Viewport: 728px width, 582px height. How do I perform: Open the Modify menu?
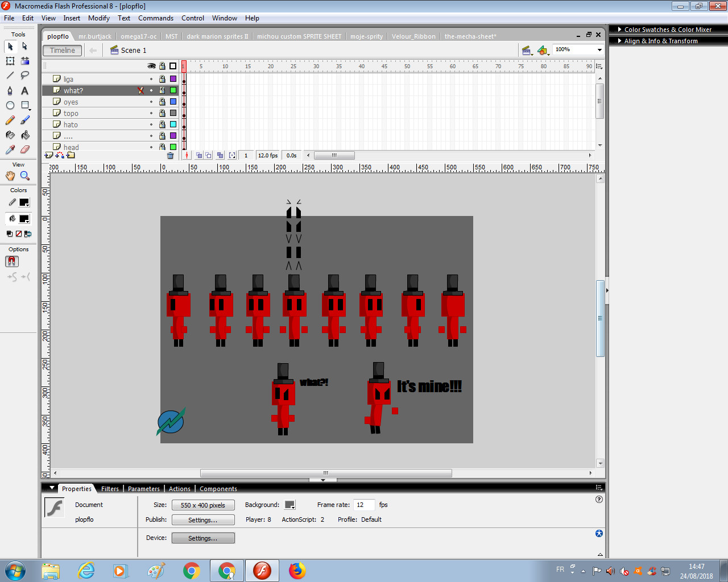[99, 18]
